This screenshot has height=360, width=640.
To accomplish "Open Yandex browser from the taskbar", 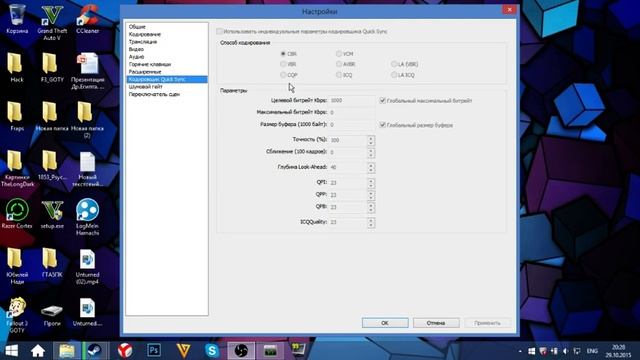I will tap(125, 351).
